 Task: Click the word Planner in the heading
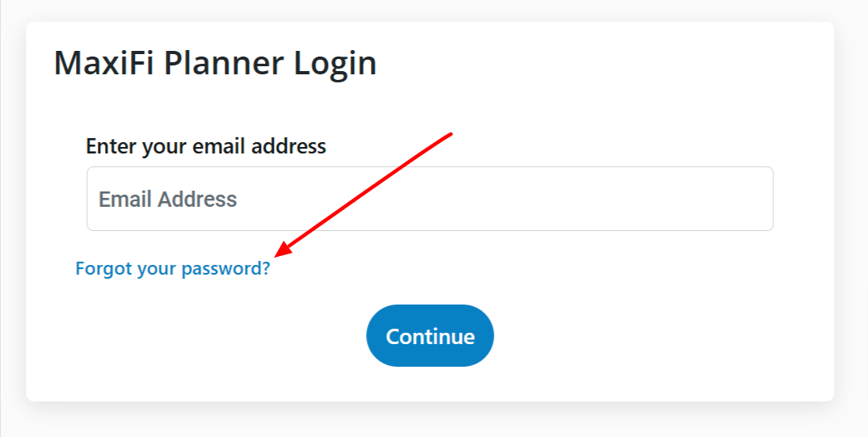pyautogui.click(x=225, y=63)
